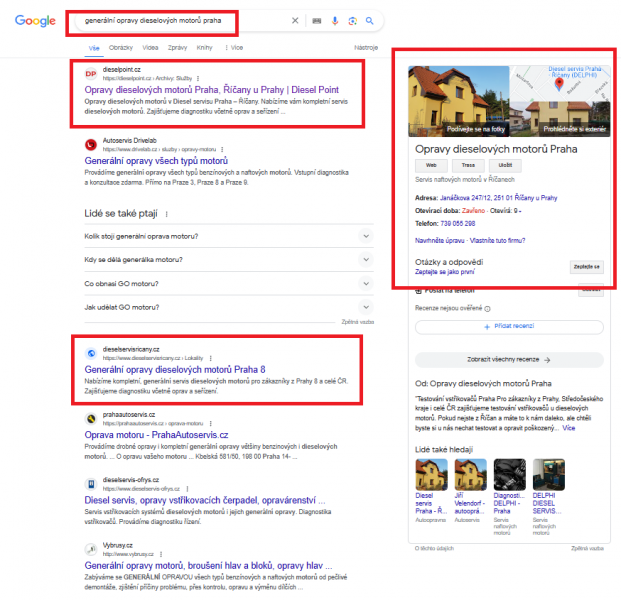Open the Více search categories menu

[x=234, y=48]
